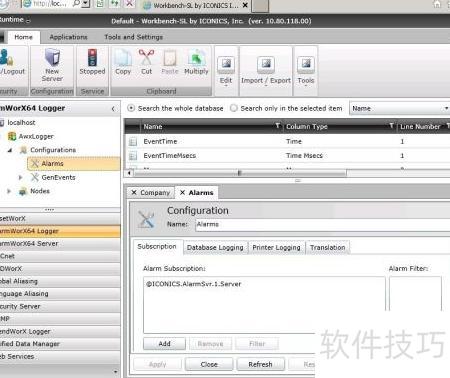Click the Filter button
Image resolution: width=450 pixels, height=378 pixels.
click(x=257, y=344)
